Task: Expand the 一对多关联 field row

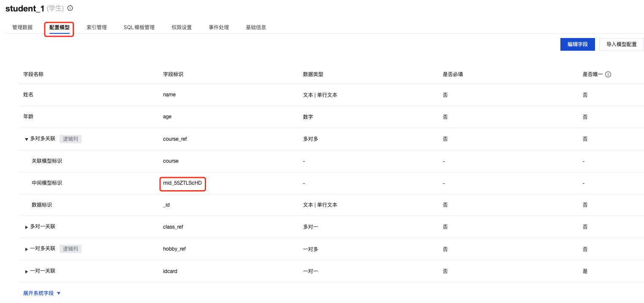Action: click(26, 248)
